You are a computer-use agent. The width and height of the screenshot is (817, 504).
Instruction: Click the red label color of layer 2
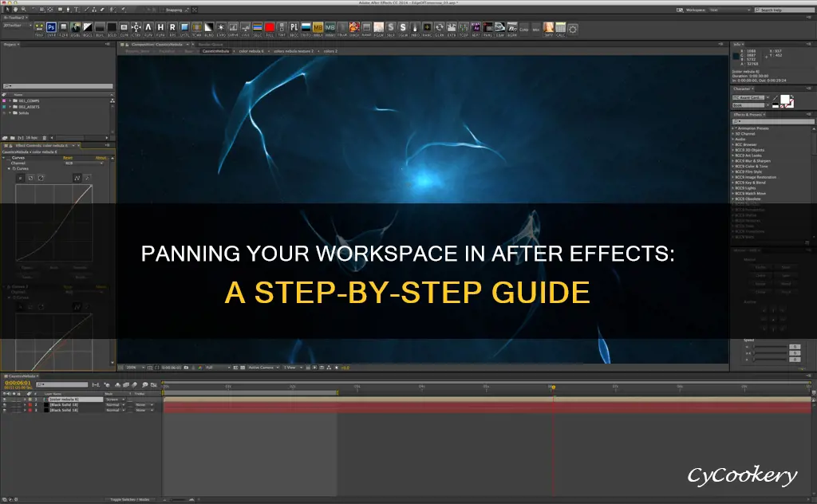pos(30,404)
